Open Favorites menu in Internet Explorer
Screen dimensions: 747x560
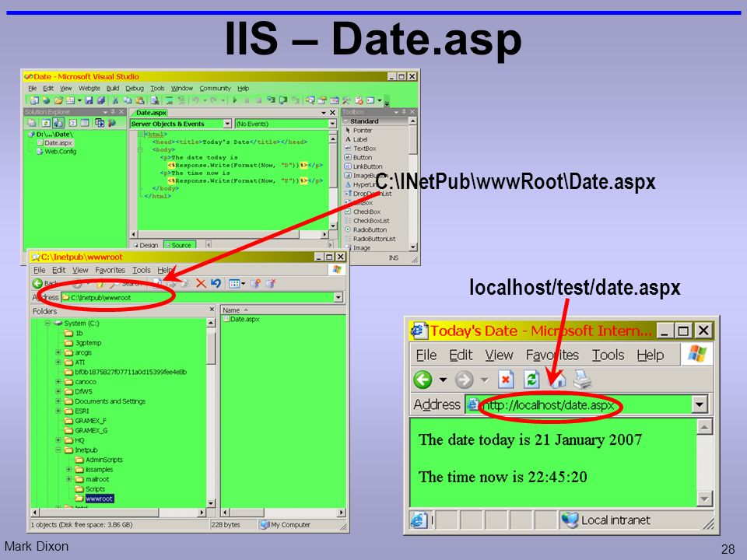click(x=552, y=355)
